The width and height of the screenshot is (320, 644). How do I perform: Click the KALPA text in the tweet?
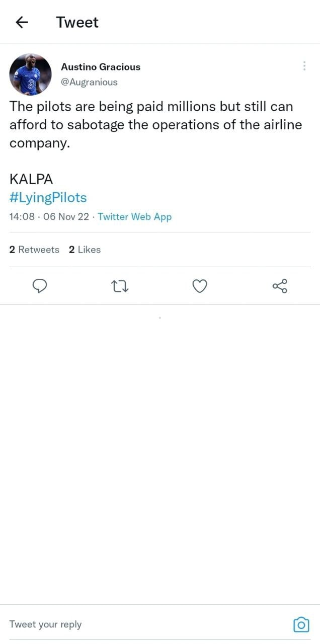coord(31,179)
